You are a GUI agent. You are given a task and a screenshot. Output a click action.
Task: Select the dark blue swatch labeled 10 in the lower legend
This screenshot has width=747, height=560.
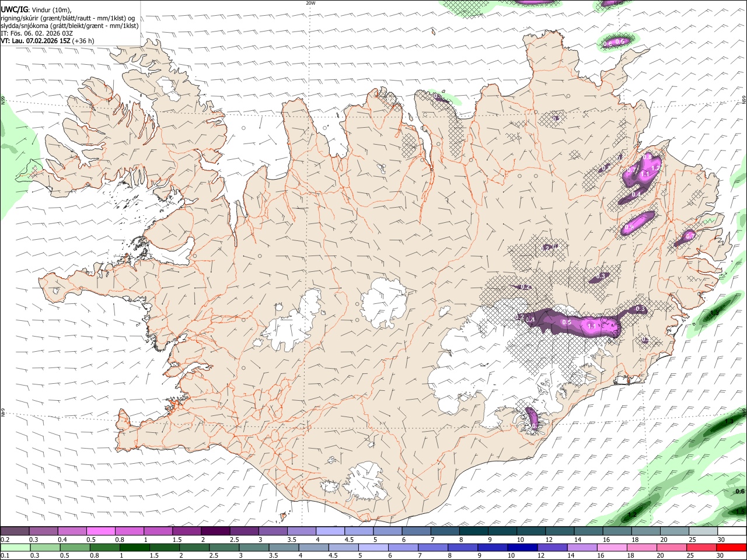(x=523, y=547)
